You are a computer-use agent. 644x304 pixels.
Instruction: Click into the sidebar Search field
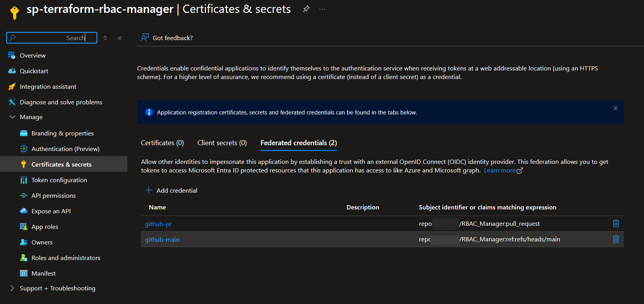tap(52, 38)
